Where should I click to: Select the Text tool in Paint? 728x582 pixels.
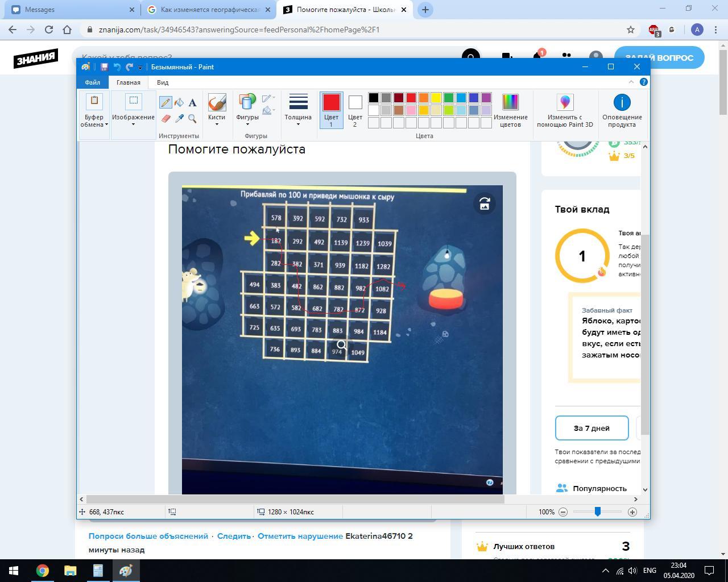[192, 102]
